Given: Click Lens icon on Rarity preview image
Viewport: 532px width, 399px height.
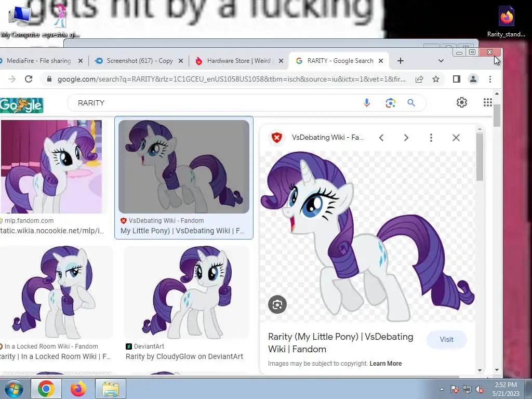Looking at the screenshot, I should [x=277, y=304].
